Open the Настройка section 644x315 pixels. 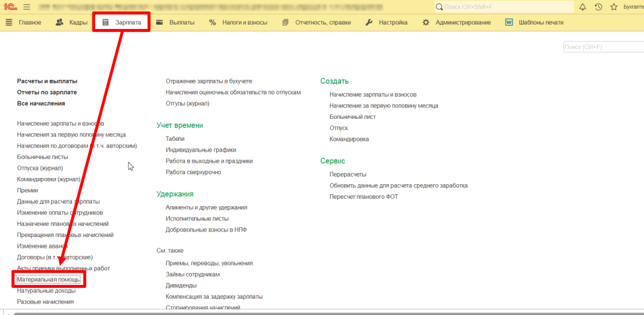click(386, 23)
